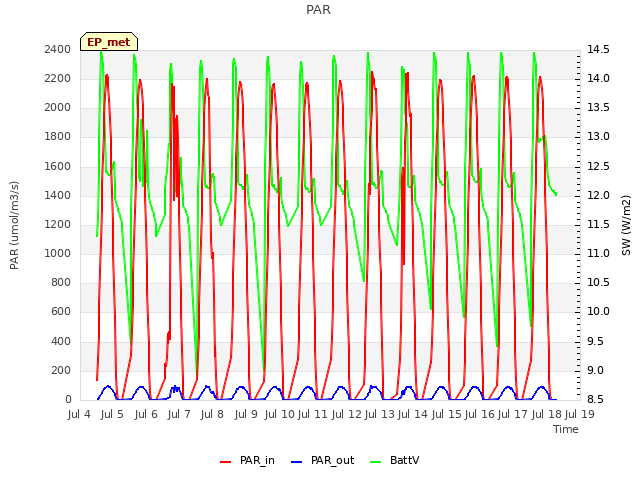Viewport: 640px width, 480px height.
Task: Click the 10.5 right axis tick label
Action: point(598,282)
